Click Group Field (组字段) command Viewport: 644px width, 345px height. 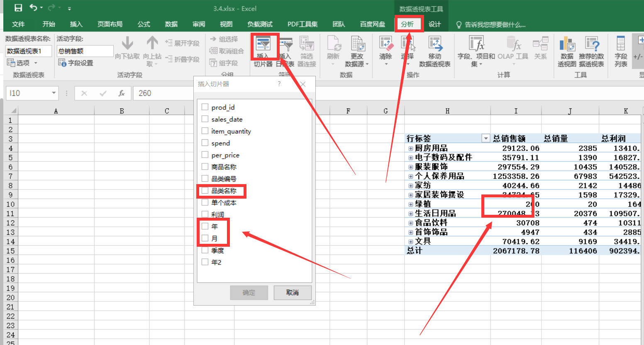[224, 63]
